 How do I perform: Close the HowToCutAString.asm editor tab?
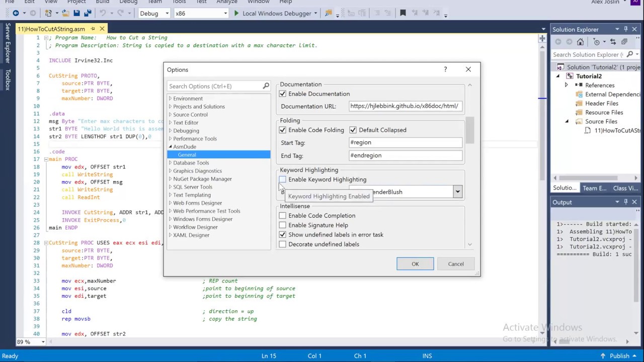point(102,29)
